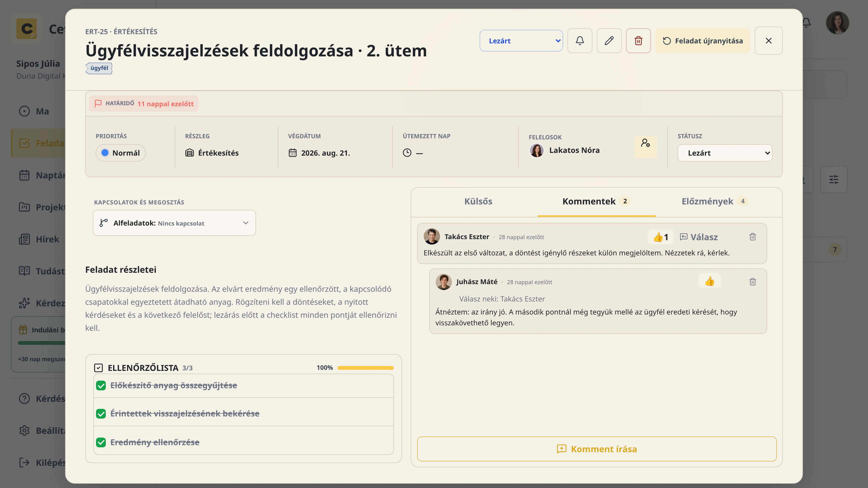Screen dimensions: 868x488
Task: Switch to the Kommentek tab
Action: [x=596, y=201]
